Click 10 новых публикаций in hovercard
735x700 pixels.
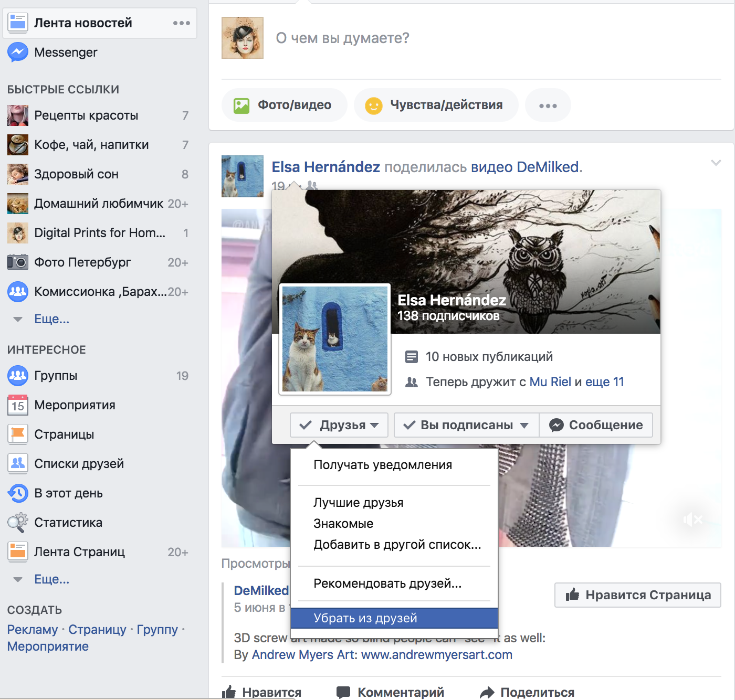click(489, 357)
